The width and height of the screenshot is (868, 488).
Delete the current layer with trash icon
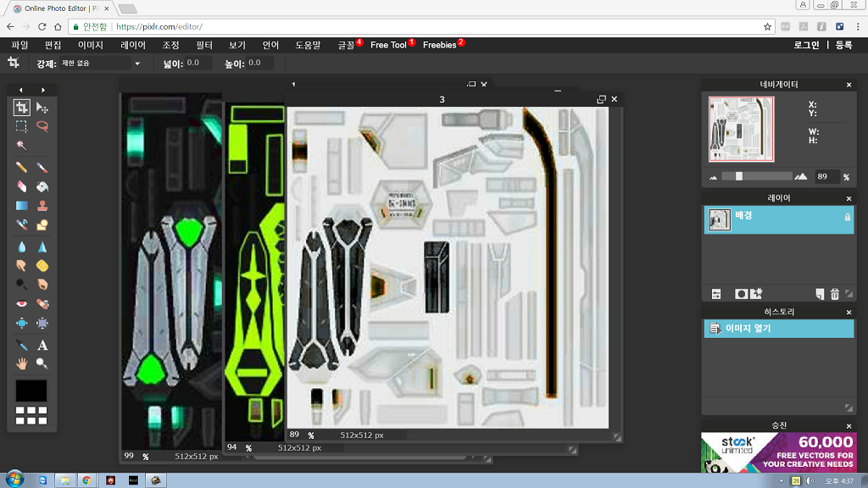[835, 294]
